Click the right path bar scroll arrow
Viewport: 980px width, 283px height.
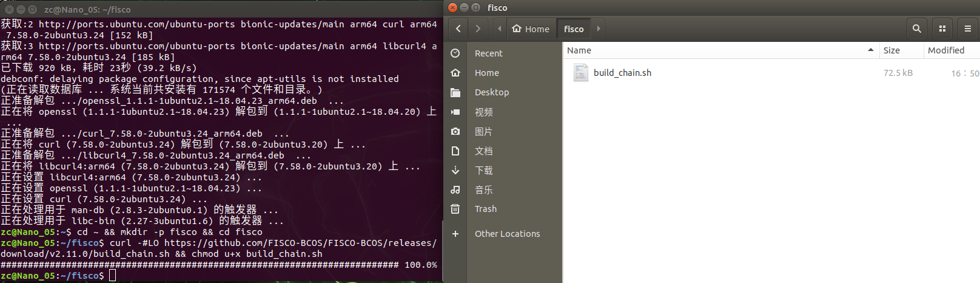pos(599,29)
